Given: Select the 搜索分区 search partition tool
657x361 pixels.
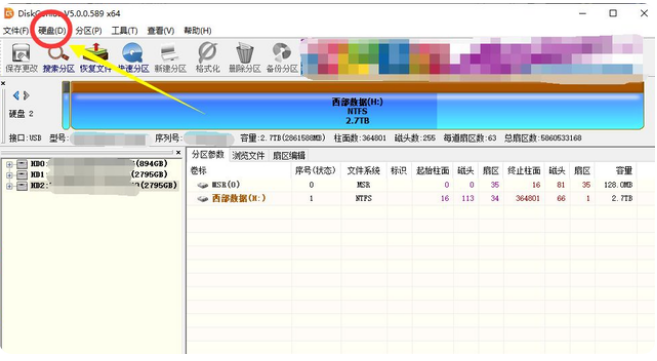Looking at the screenshot, I should click(x=59, y=58).
